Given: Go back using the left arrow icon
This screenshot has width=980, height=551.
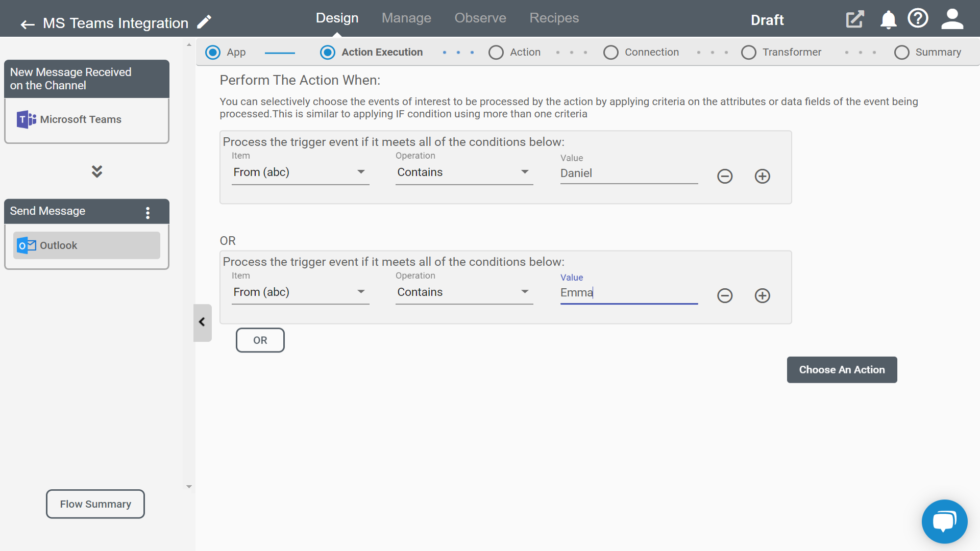Looking at the screenshot, I should pyautogui.click(x=28, y=24).
